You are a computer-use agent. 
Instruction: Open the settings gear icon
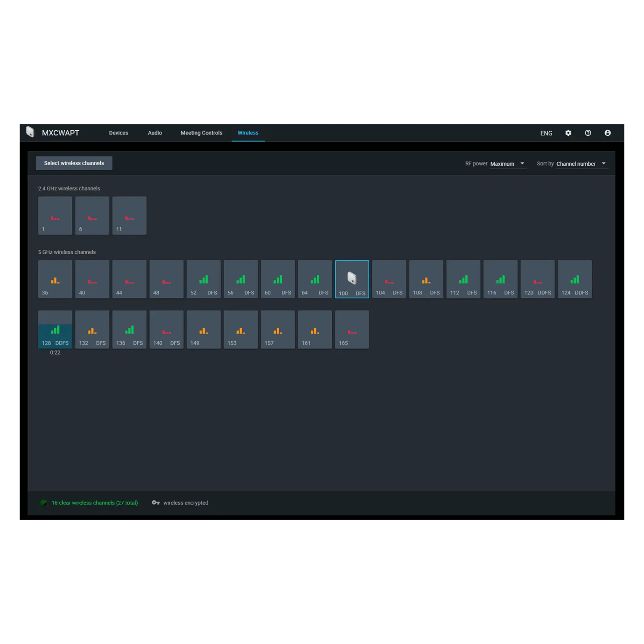coord(568,133)
